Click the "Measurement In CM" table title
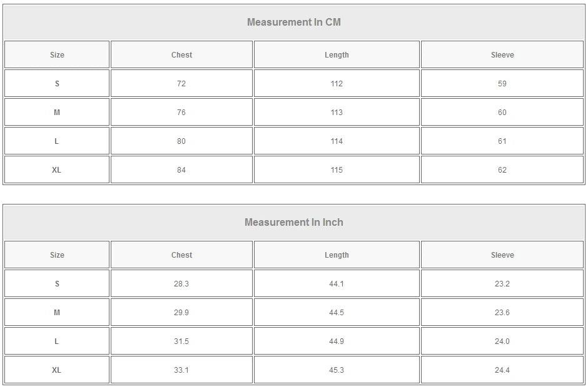 click(x=293, y=23)
